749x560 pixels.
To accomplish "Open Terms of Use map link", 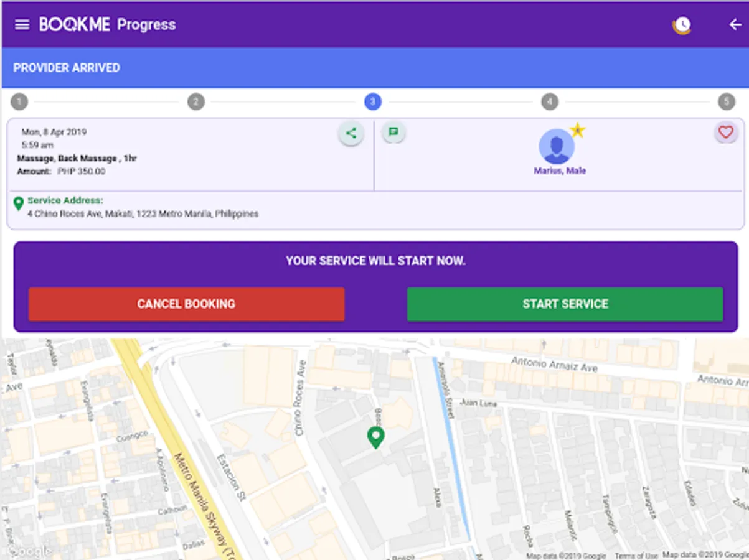I will click(636, 555).
